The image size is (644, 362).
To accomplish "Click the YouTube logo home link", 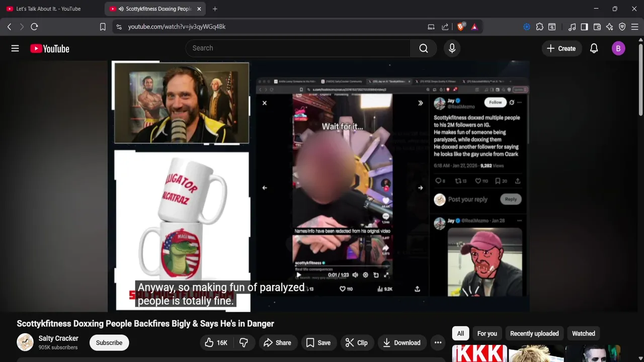I will click(49, 48).
